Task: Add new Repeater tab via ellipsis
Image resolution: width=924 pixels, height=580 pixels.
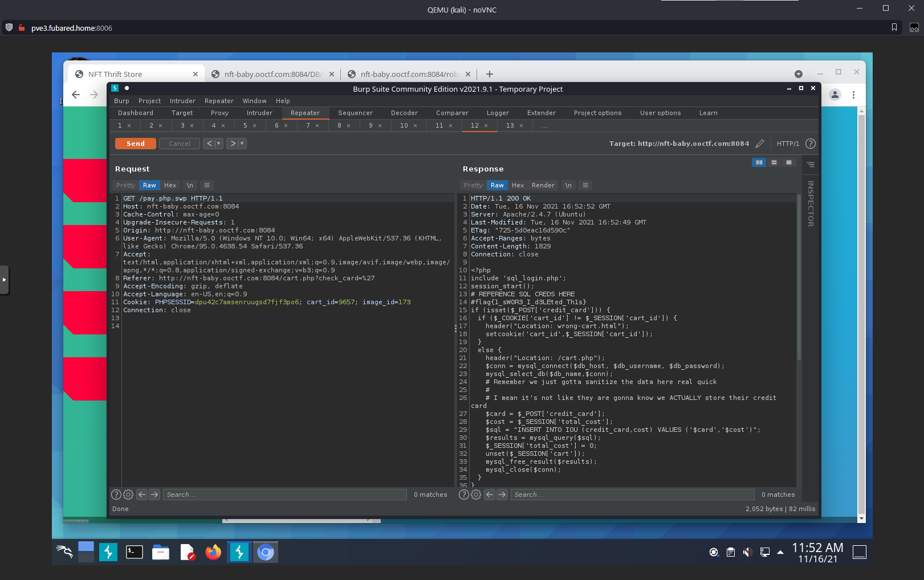Action: (x=545, y=126)
